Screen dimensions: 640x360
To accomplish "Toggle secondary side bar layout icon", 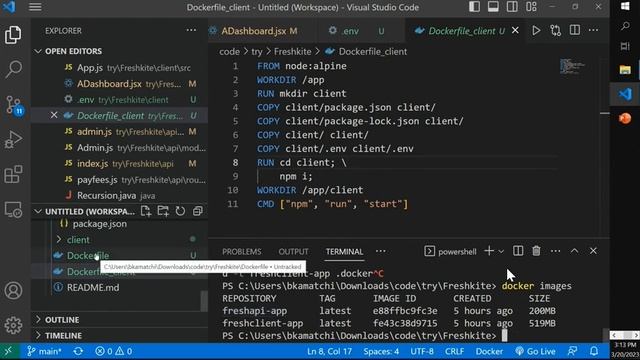I will 512,7.
